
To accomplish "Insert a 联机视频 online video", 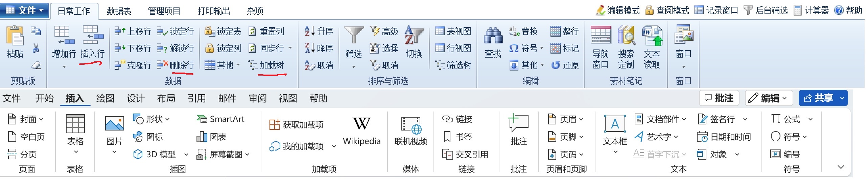I will (411, 125).
